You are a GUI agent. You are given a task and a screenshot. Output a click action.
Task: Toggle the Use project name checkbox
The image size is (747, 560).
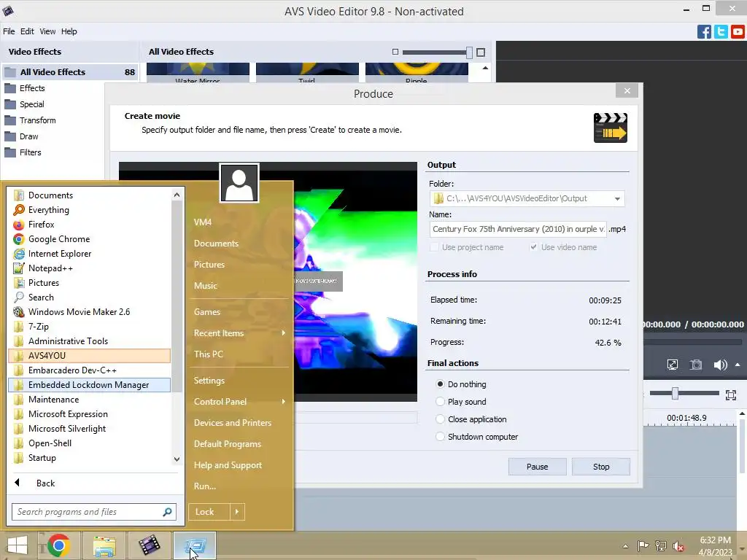click(x=434, y=247)
